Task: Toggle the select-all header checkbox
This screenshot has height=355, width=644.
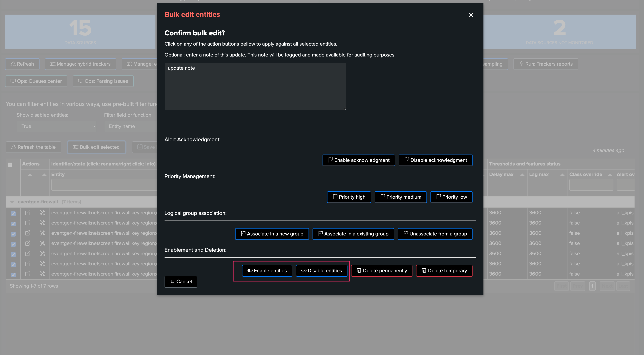Action: click(10, 165)
